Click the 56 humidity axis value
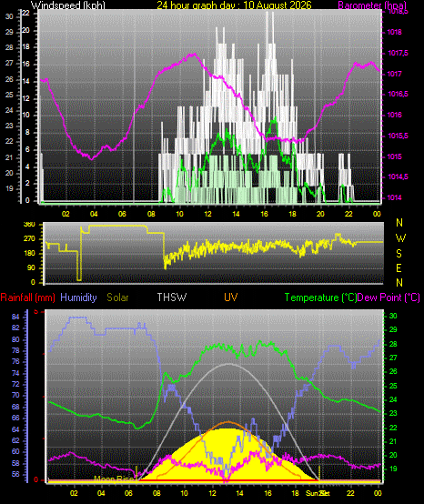The width and height of the screenshot is (424, 504). (x=15, y=474)
